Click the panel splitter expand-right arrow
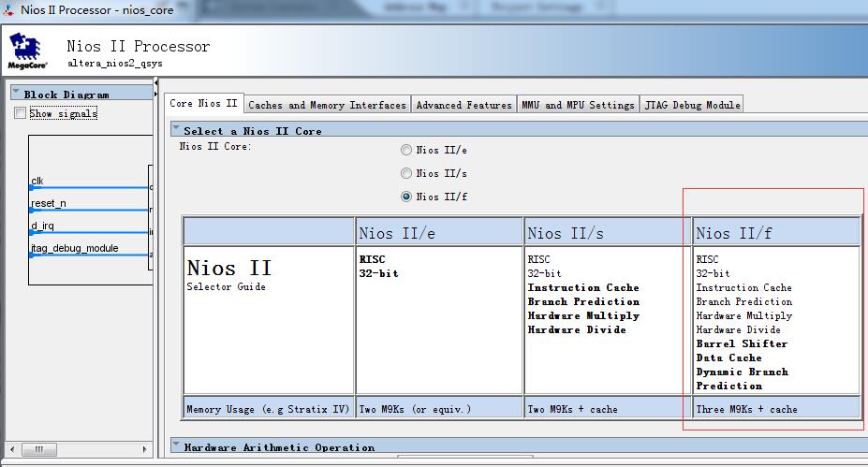 coord(156,95)
